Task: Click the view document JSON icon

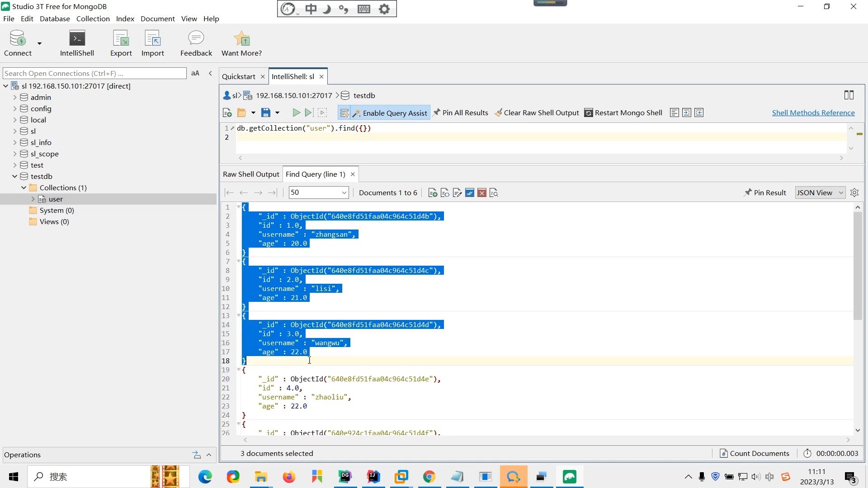Action: click(445, 193)
